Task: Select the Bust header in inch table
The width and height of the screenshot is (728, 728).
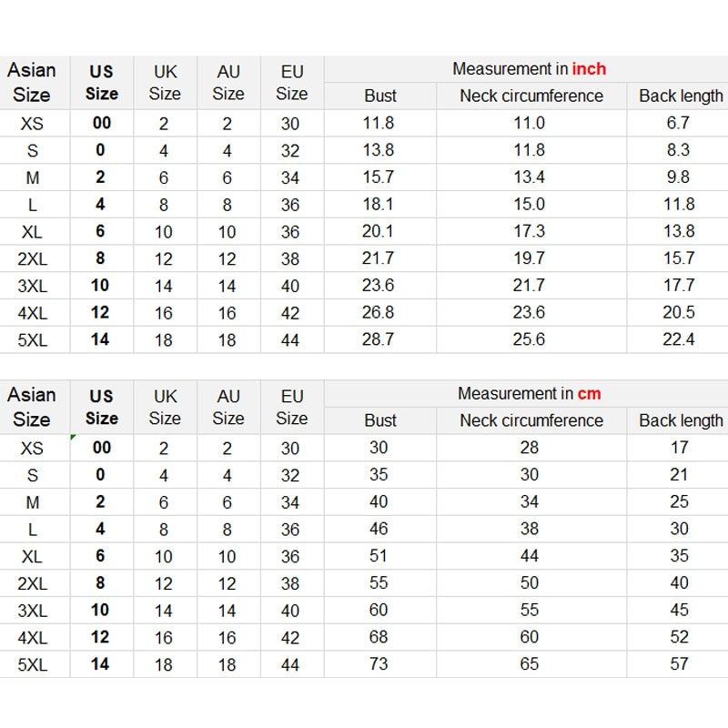Action: click(380, 96)
